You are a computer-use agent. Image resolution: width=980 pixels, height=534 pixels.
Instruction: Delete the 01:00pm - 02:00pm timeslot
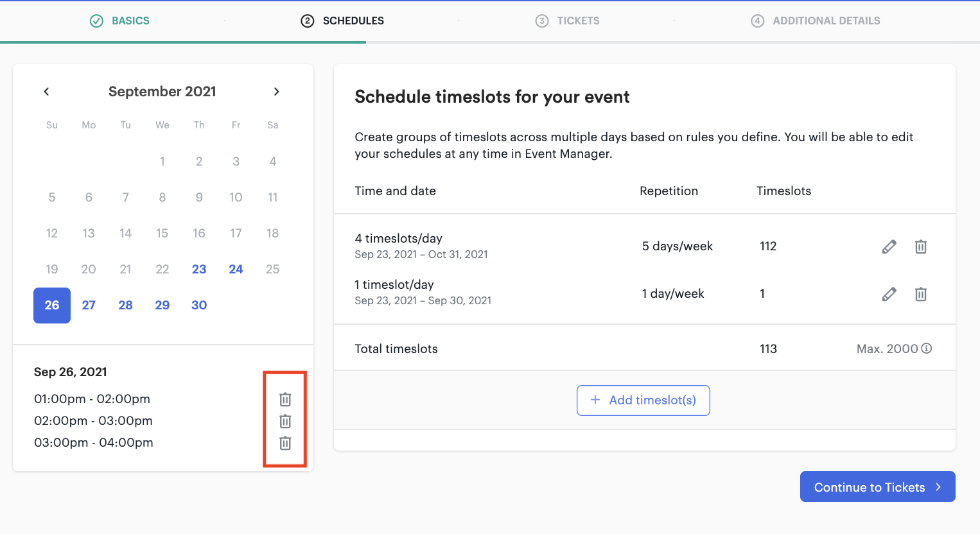pos(285,399)
